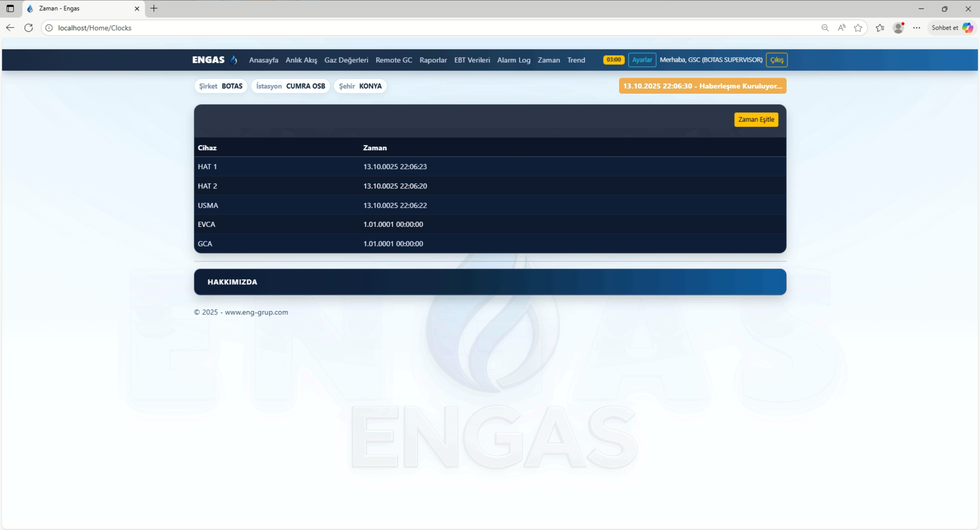This screenshot has height=530, width=980.
Task: Click the browser back arrow
Action: pos(10,27)
